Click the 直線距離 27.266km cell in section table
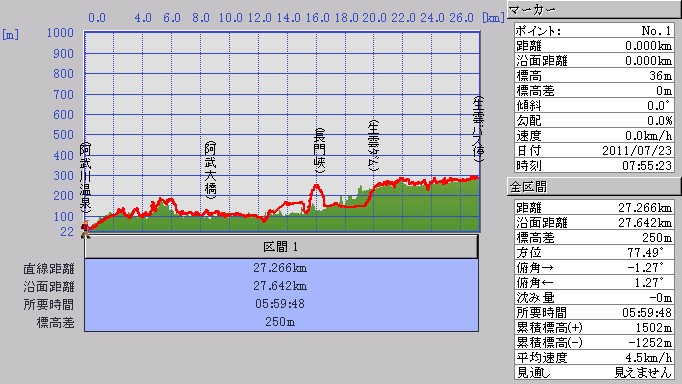Screen dimensions: 682x384 click(x=281, y=268)
